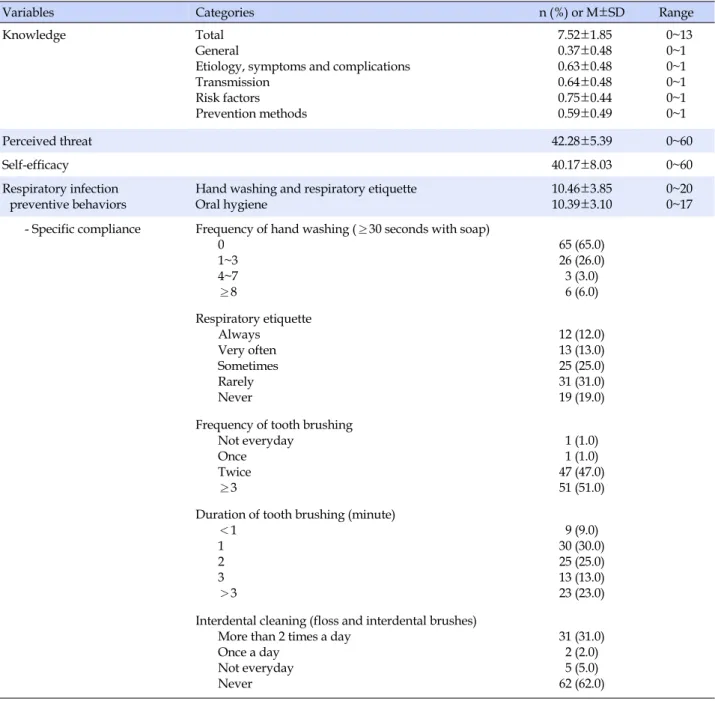The image size is (715, 701).
Task: Select 'Hand washing and respiratory etiquette' text
Action: point(306,189)
